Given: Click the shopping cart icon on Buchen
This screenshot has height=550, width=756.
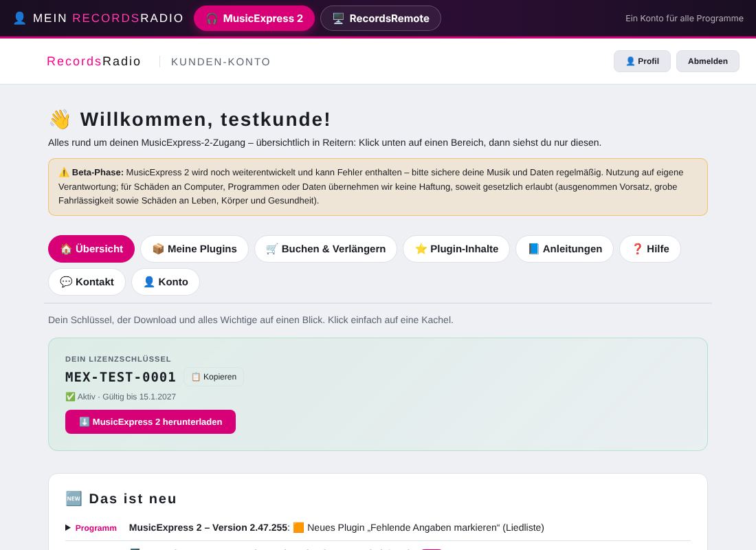Looking at the screenshot, I should point(272,249).
